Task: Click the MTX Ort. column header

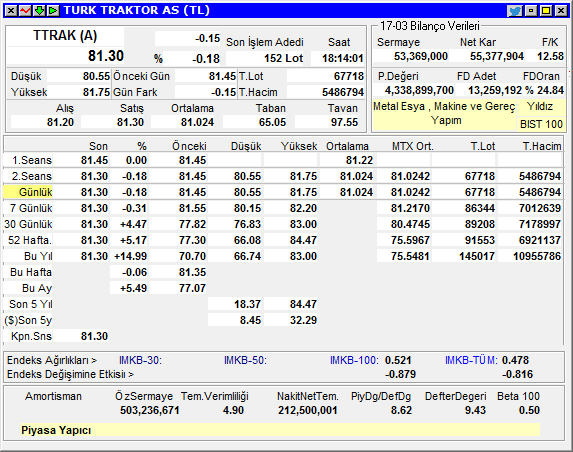Action: [413, 147]
